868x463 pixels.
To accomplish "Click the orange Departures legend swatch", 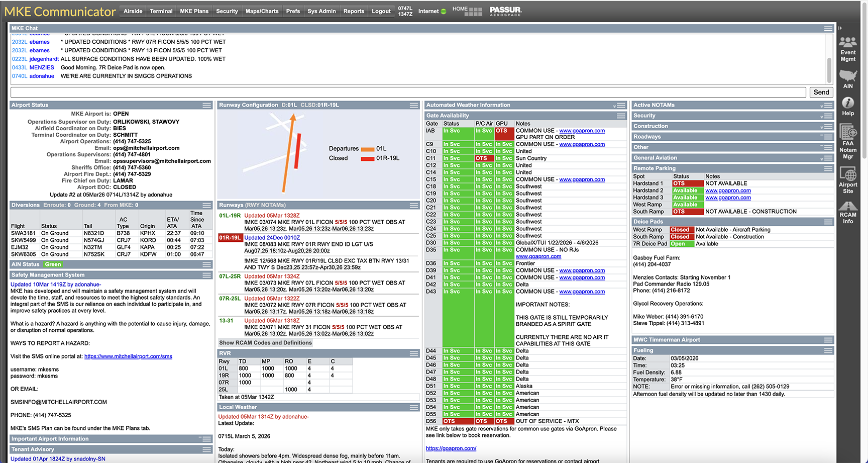I will tap(367, 149).
